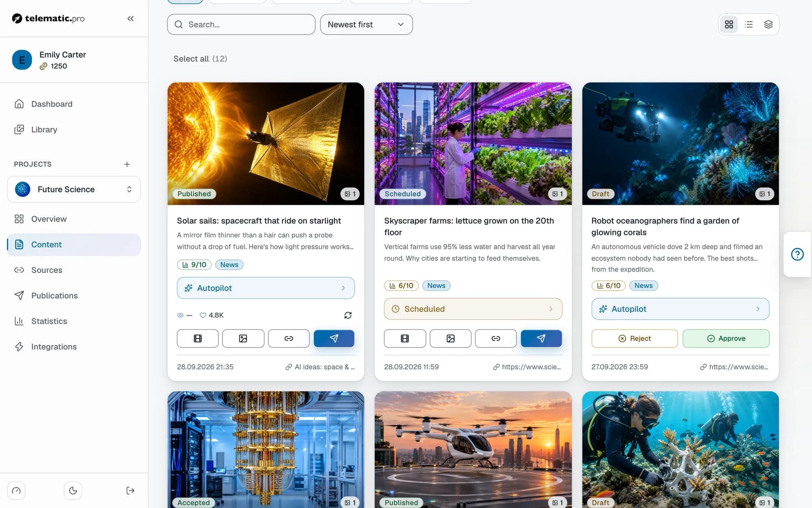Click the link icon button on Solar sails card
This screenshot has width=812, height=508.
point(289,338)
